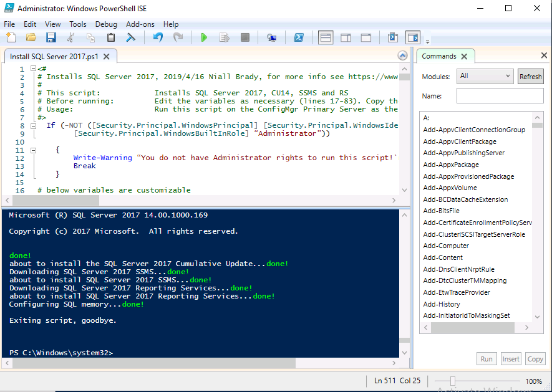Select Add-AppvClientConnectionGroup in the list
The width and height of the screenshot is (552, 392).
pyautogui.click(x=474, y=130)
